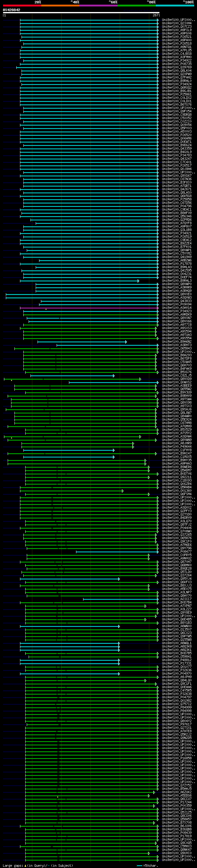Select hit UniRef100_Q41595
197x868 pixels.
[177, 271]
